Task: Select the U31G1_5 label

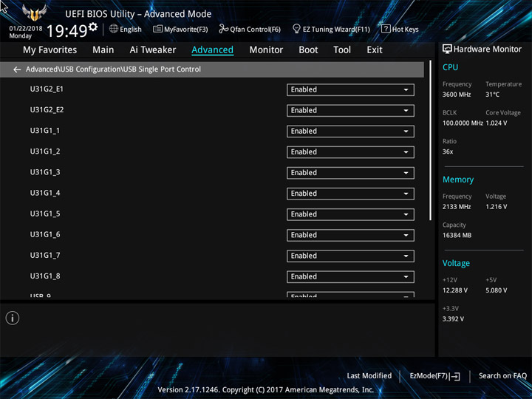Action: 45,214
